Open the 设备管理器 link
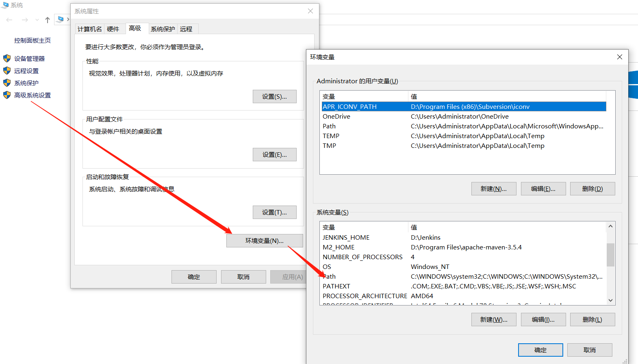This screenshot has width=638, height=364. (29, 58)
